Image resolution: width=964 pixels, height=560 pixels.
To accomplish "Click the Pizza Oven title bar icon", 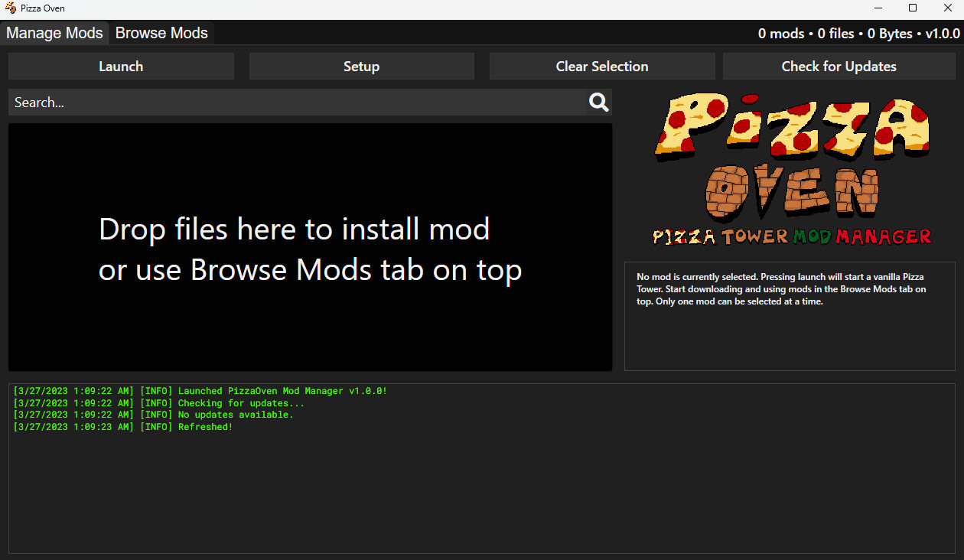I will pos(10,8).
